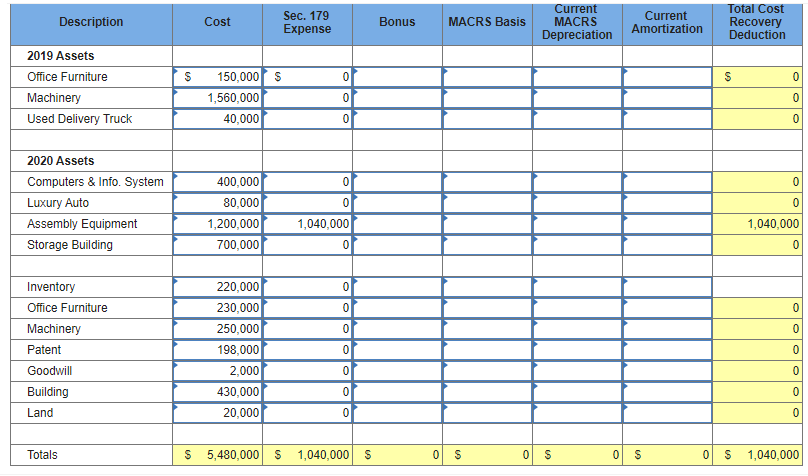The height and width of the screenshot is (476, 808).
Task: Click the 2019 Assets section label
Action: point(61,56)
